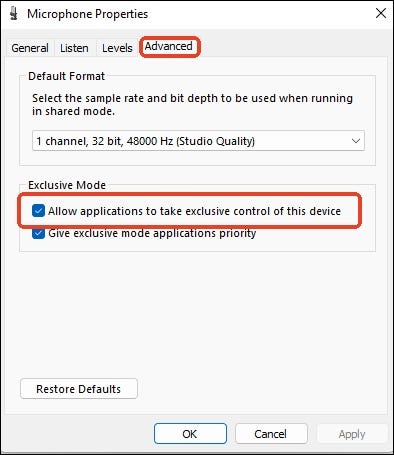Open the 1 channel, 32 bit format combo box
The width and height of the screenshot is (394, 455).
(198, 141)
